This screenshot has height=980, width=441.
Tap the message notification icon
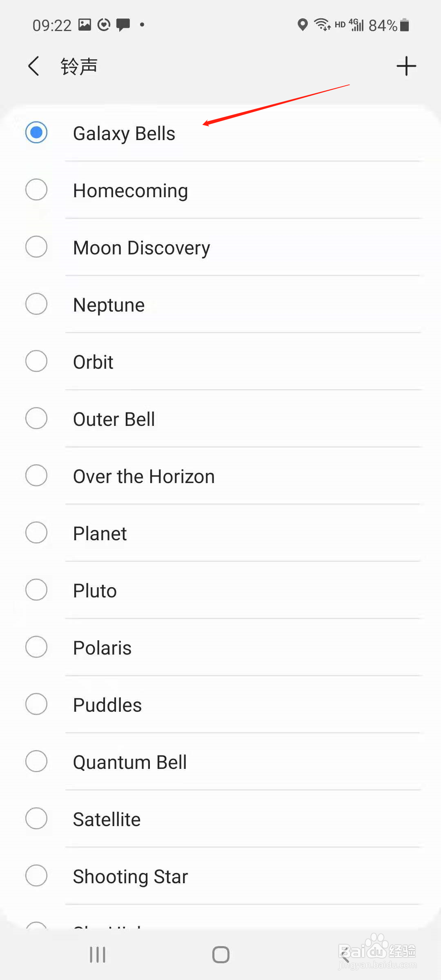click(123, 25)
